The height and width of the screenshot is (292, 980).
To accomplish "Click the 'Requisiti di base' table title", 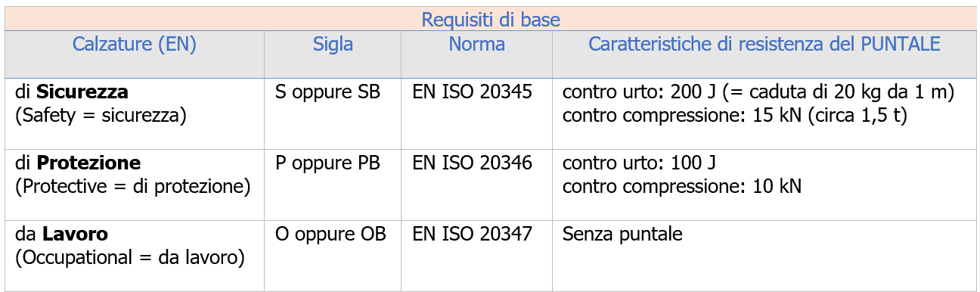I will tap(490, 20).
